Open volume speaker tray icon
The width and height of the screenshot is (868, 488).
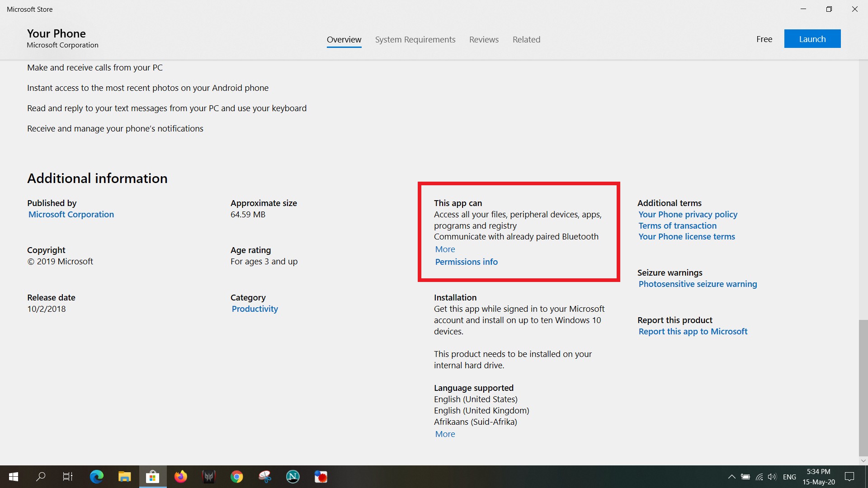(x=772, y=477)
